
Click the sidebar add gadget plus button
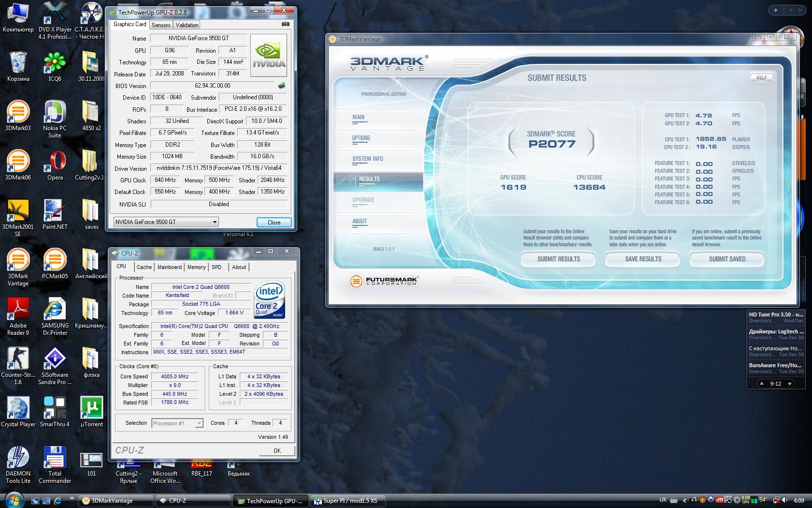point(776,10)
